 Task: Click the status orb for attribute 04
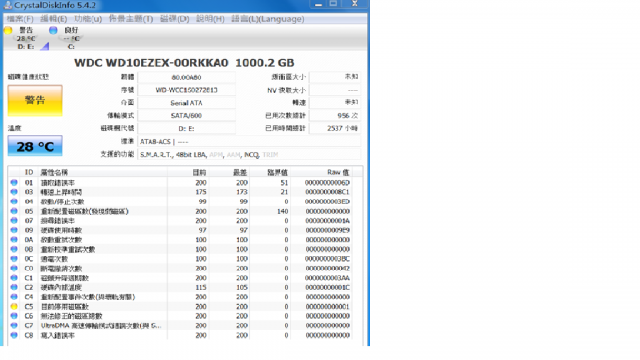pyautogui.click(x=14, y=202)
